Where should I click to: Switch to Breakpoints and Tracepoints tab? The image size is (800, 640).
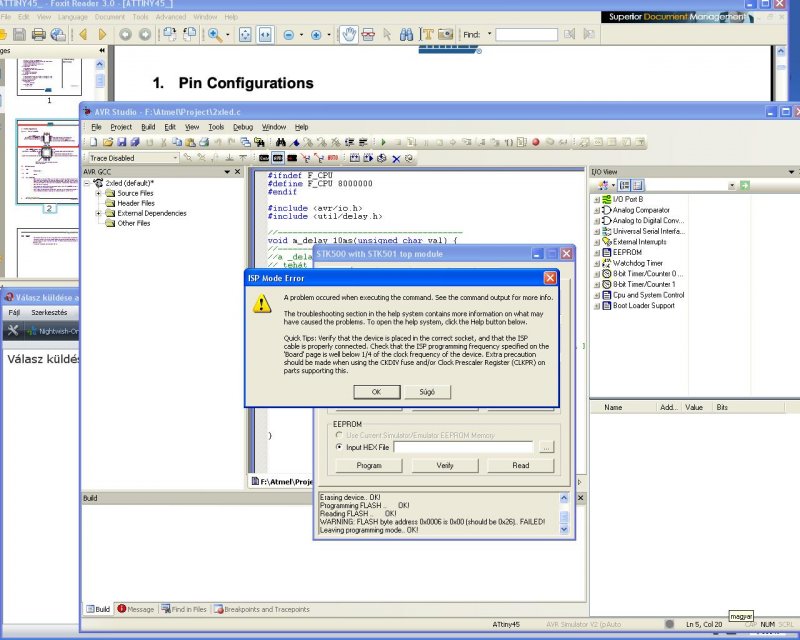pyautogui.click(x=261, y=609)
